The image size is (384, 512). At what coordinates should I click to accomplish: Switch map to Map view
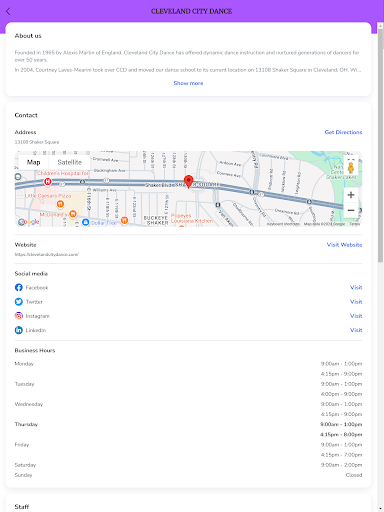point(33,162)
